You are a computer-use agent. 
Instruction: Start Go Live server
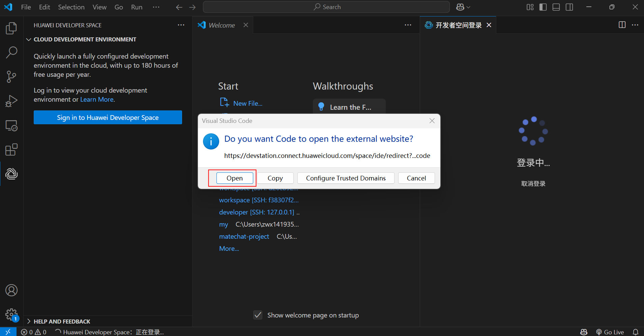point(610,332)
